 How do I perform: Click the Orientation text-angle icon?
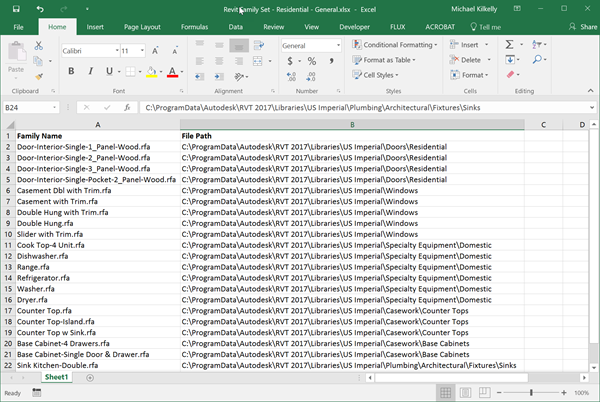pos(240,77)
